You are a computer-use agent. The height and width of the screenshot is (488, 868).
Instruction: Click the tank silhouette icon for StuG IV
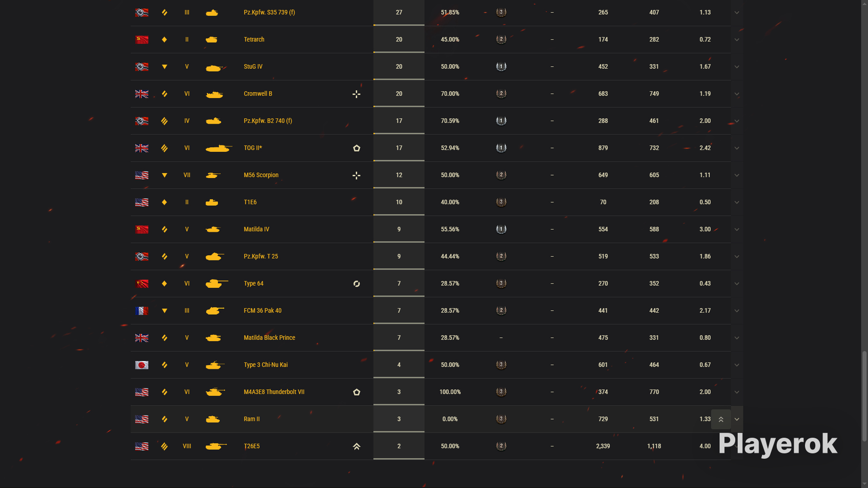click(x=215, y=67)
